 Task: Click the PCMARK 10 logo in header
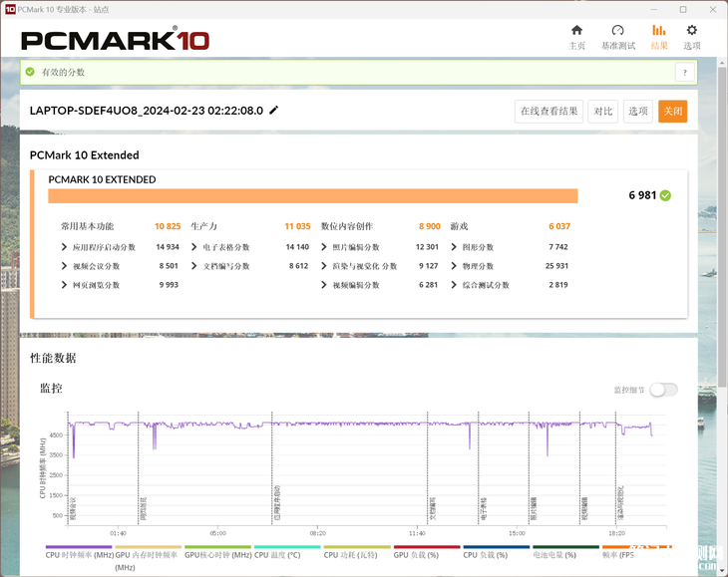tap(115, 40)
